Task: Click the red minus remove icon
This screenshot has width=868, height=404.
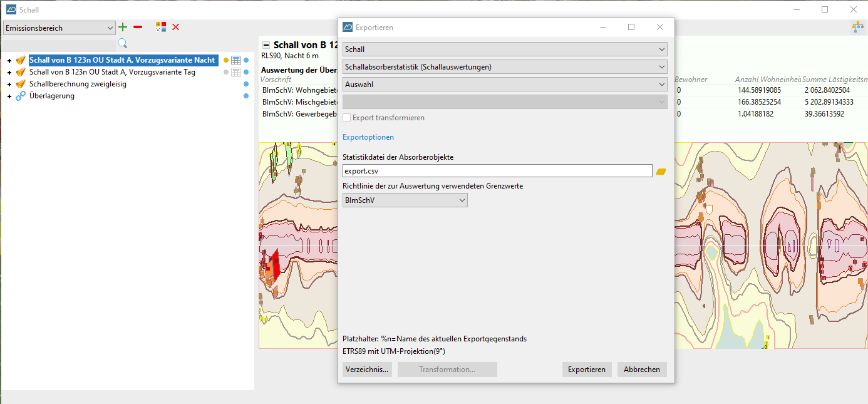Action: coord(138,27)
